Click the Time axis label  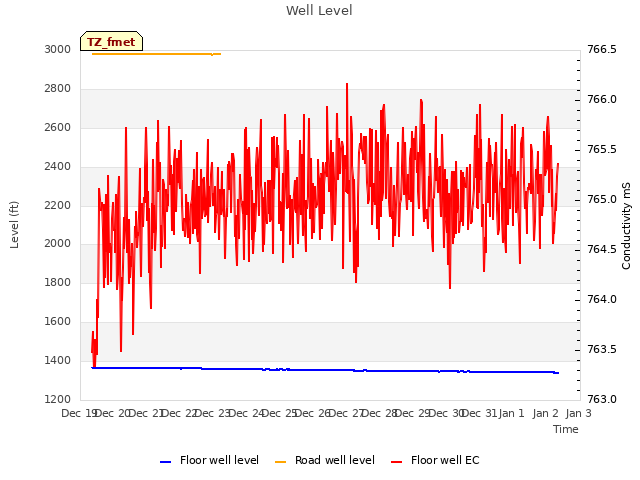pyautogui.click(x=565, y=429)
